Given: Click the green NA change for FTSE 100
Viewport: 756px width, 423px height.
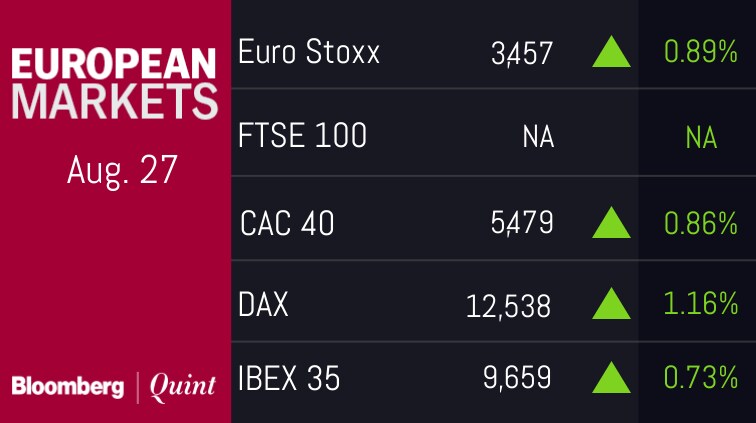Looking at the screenshot, I should pos(701,137).
